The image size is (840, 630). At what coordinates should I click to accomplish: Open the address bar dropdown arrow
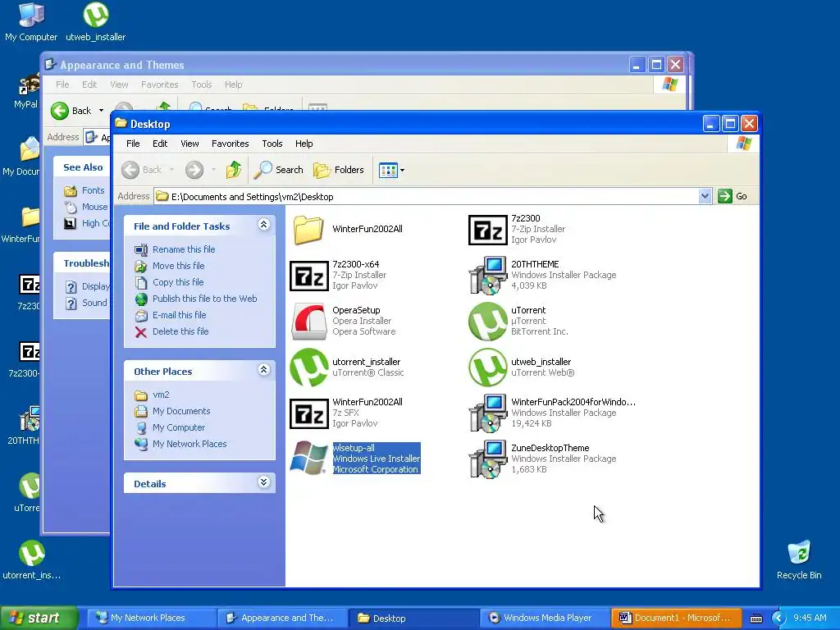[705, 196]
